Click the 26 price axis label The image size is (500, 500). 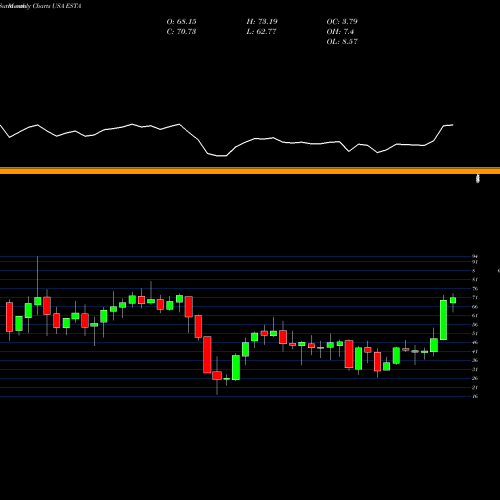pyautogui.click(x=475, y=378)
